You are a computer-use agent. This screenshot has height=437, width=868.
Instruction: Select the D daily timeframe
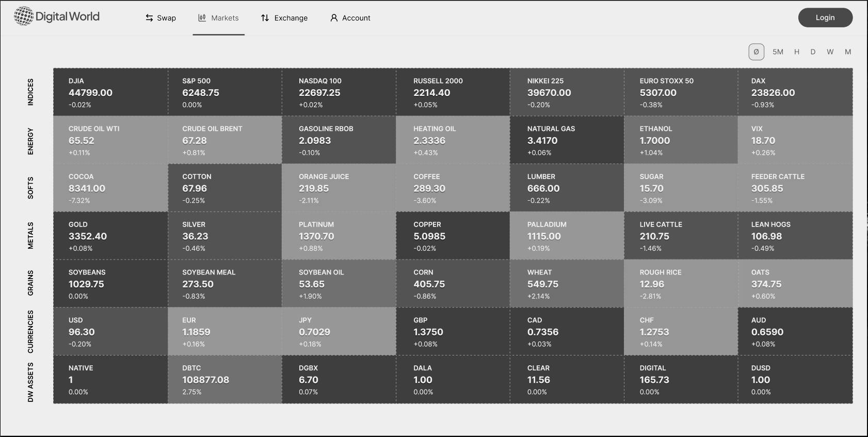[813, 52]
